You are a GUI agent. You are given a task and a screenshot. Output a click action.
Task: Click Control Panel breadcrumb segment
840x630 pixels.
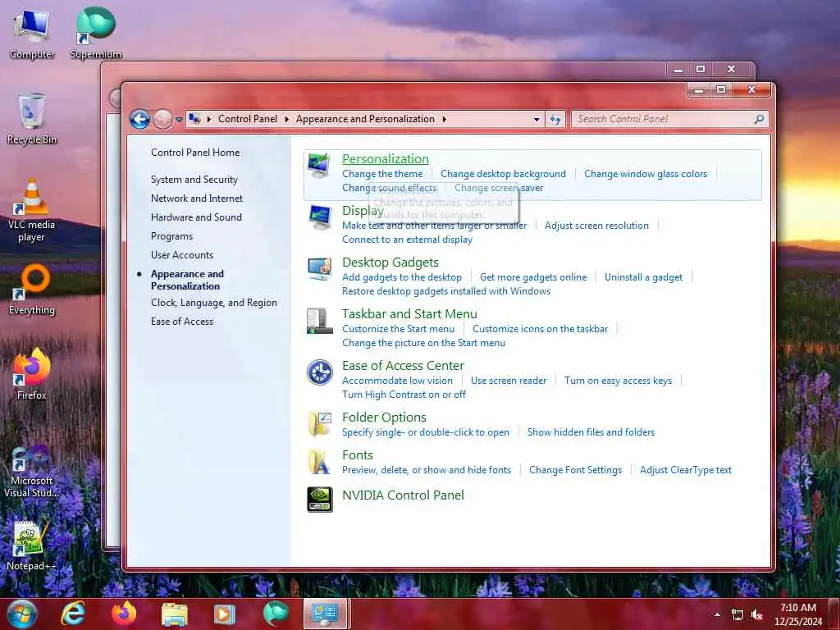[x=248, y=119]
